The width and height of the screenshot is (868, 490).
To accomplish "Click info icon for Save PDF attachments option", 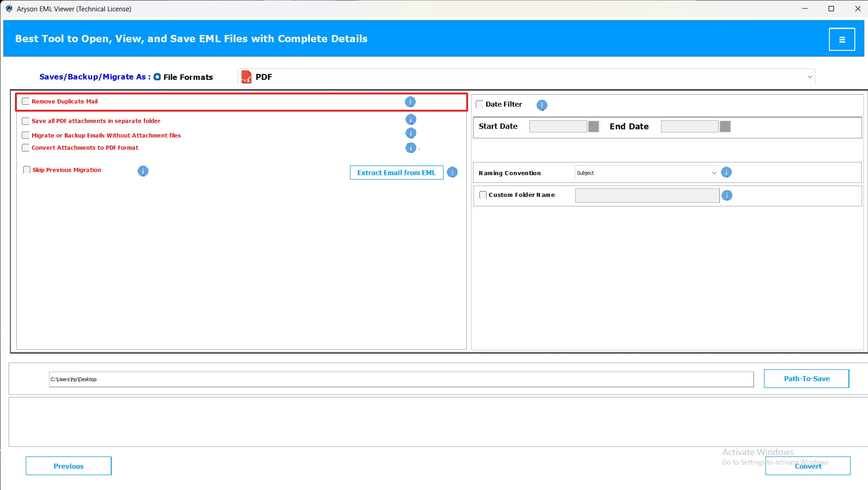I will pyautogui.click(x=410, y=120).
